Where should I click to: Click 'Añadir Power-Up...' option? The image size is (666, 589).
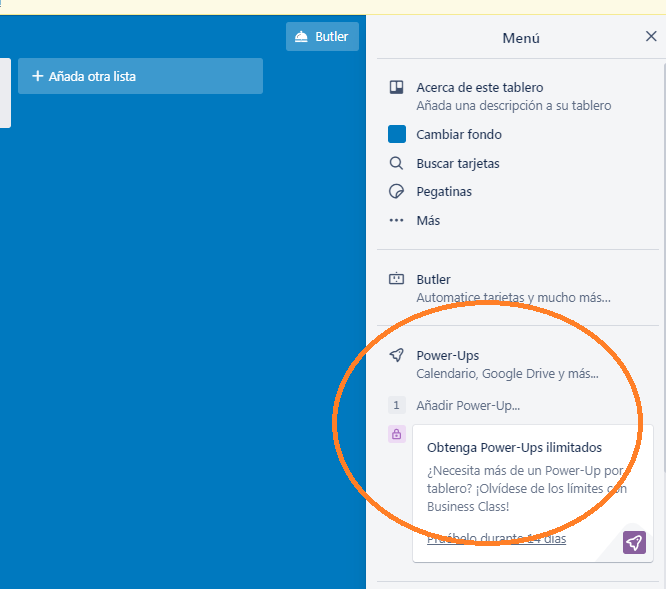[468, 406]
